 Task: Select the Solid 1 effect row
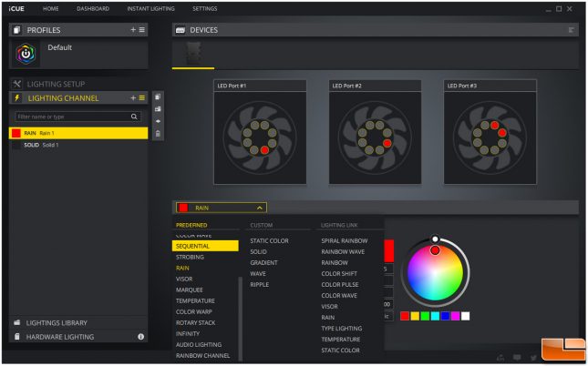pyautogui.click(x=78, y=145)
